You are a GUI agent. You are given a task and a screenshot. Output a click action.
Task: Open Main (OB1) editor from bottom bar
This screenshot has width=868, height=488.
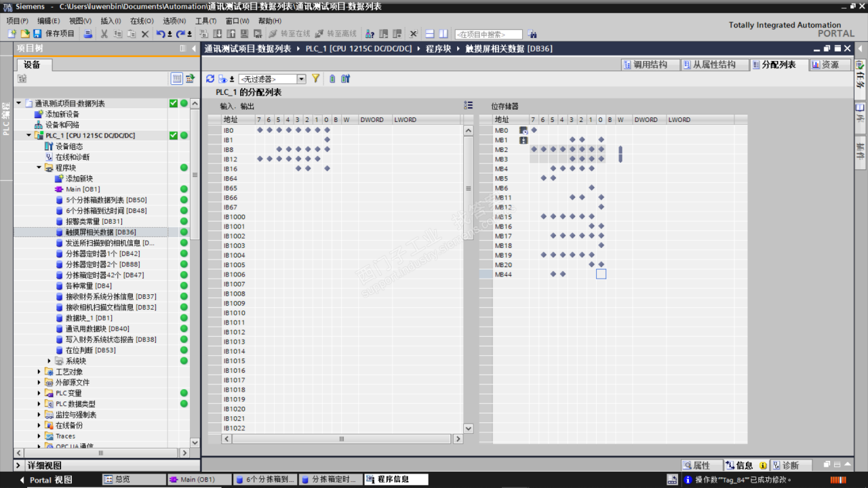click(199, 479)
